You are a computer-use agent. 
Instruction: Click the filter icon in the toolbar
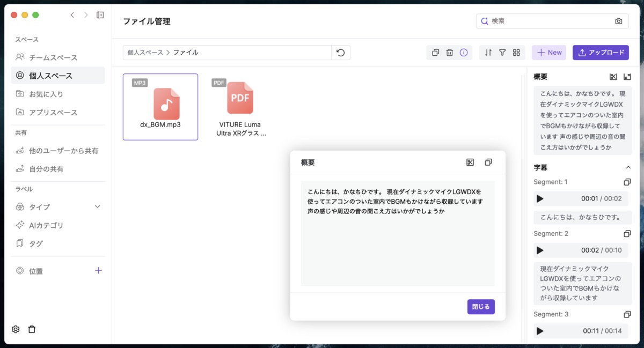coord(502,52)
